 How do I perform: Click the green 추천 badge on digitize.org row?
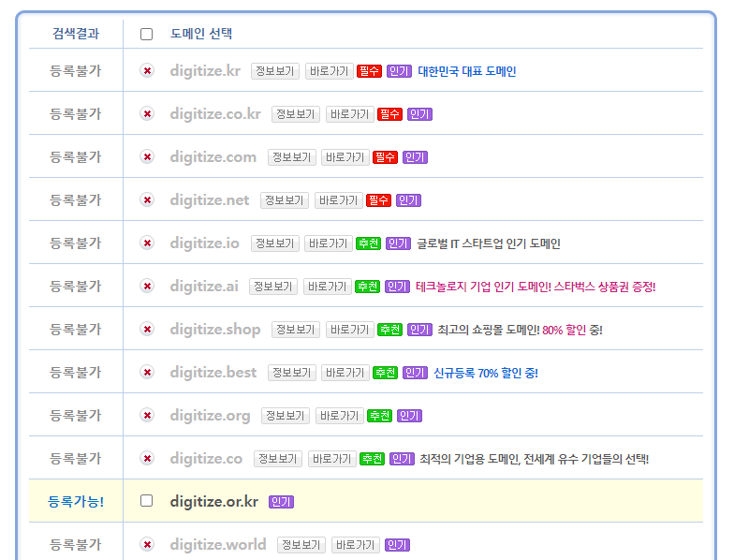(379, 416)
